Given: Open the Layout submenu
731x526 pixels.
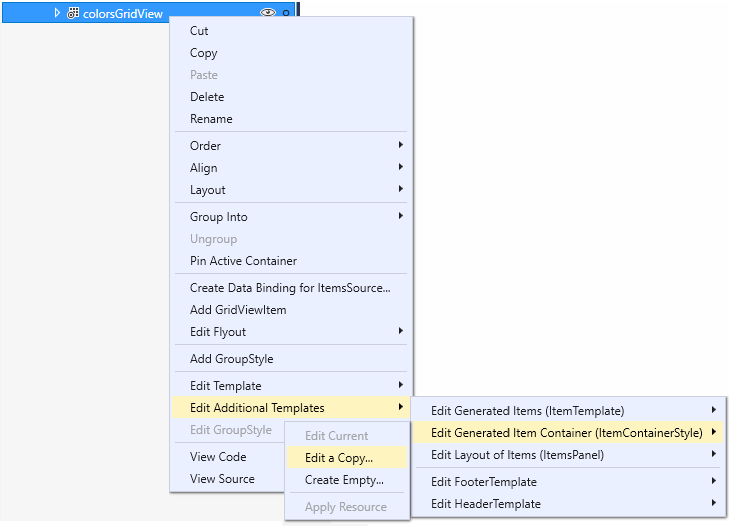Looking at the screenshot, I should pyautogui.click(x=291, y=190).
